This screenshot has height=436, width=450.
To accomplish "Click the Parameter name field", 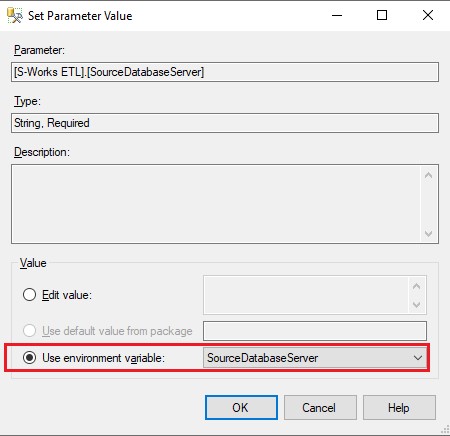I will coord(225,72).
